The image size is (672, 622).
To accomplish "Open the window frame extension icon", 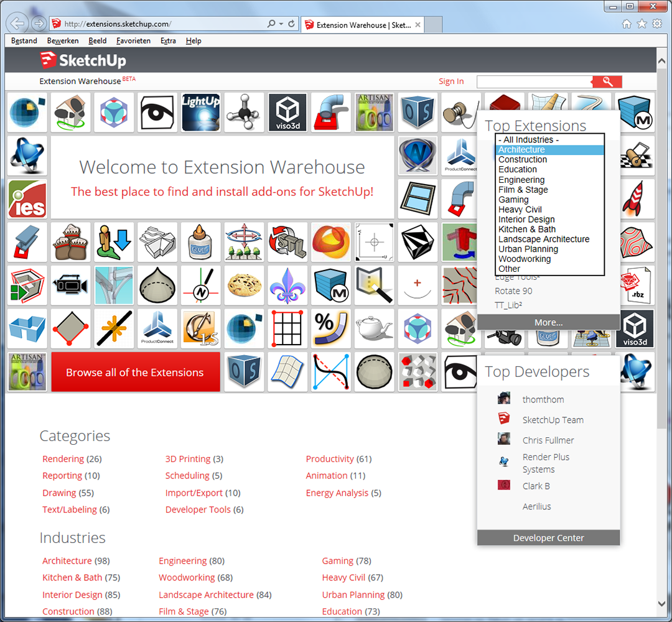I will [x=418, y=199].
